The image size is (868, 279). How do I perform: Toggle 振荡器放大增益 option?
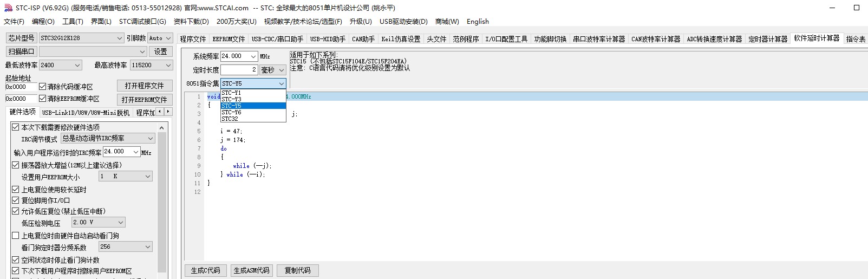[16, 165]
